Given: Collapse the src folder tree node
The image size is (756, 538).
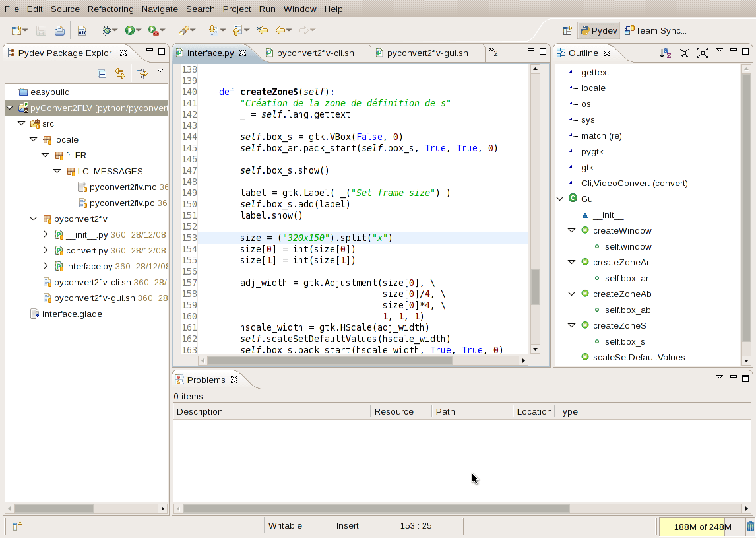Looking at the screenshot, I should (22, 123).
